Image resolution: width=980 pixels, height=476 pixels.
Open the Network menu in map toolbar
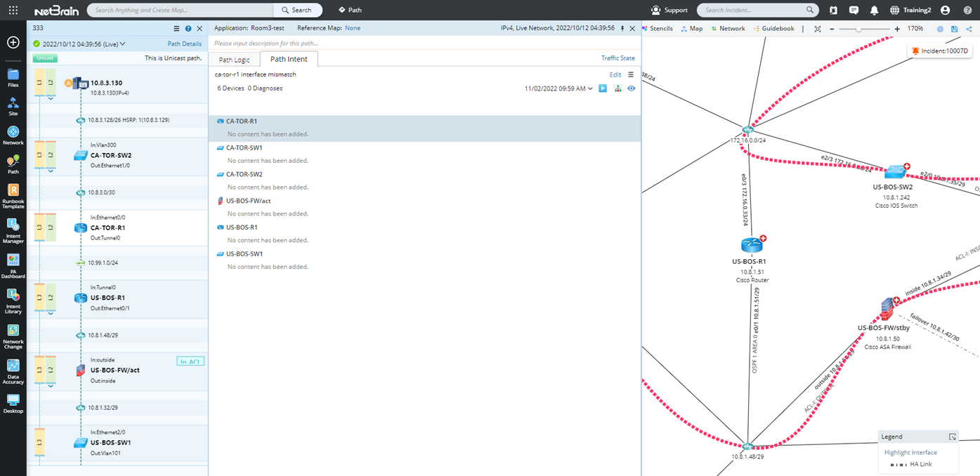728,29
